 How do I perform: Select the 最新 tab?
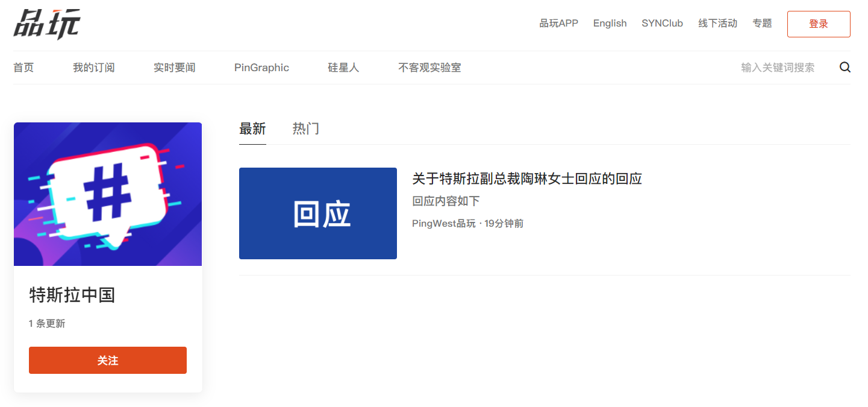click(252, 128)
